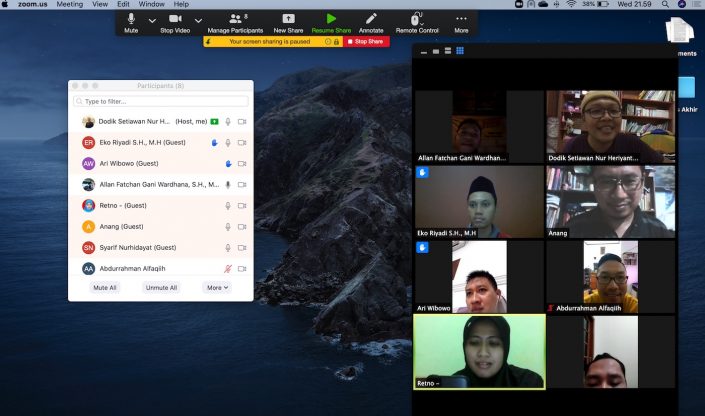Toggle Stop Video camera button
Screen dimensions: 705x416
pyautogui.click(x=175, y=19)
